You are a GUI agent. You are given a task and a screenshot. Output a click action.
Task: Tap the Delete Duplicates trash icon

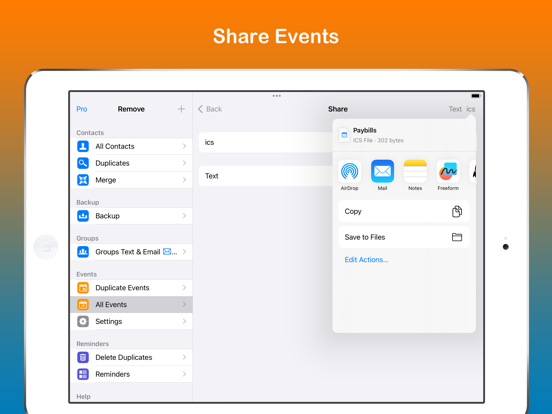(x=83, y=357)
